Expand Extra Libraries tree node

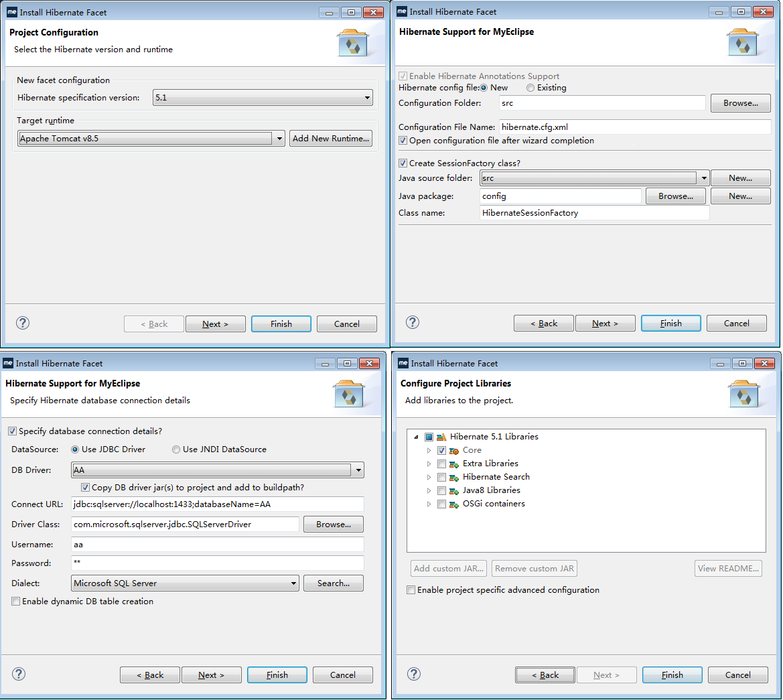click(x=429, y=464)
